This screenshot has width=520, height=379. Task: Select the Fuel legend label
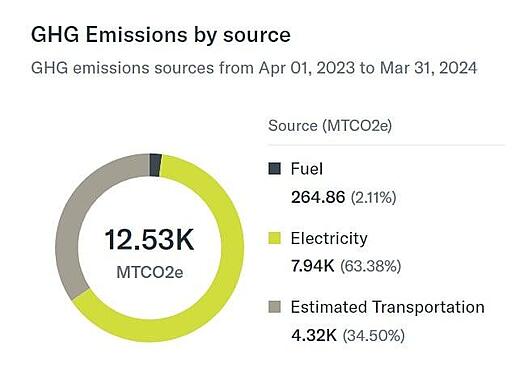click(x=307, y=169)
